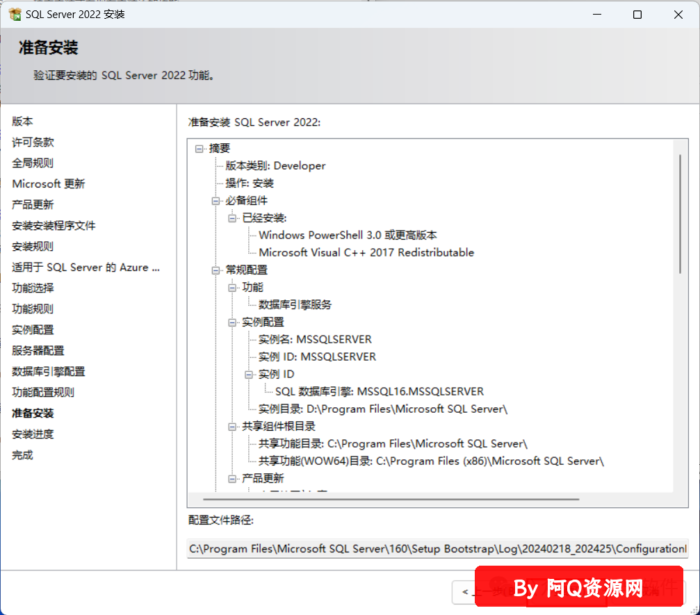Select 数据库引擎配置 step in sidebar
Image resolution: width=700 pixels, height=615 pixels.
(x=48, y=372)
